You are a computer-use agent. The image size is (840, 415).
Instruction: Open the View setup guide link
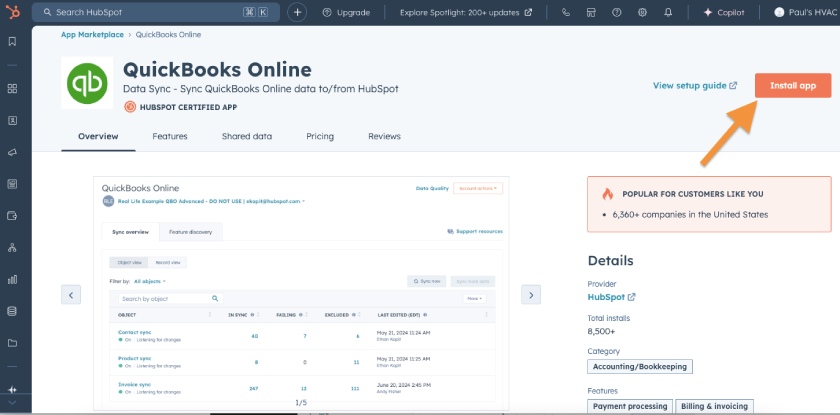[695, 86]
